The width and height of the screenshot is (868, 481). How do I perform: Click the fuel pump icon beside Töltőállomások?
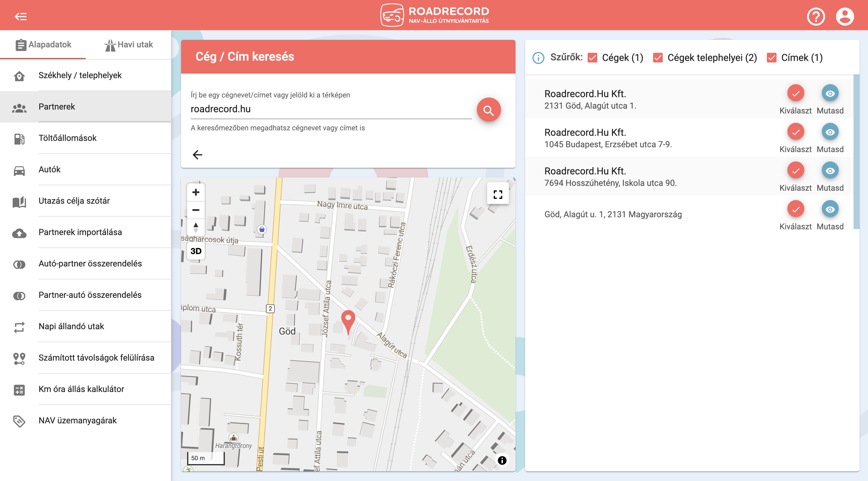(19, 139)
